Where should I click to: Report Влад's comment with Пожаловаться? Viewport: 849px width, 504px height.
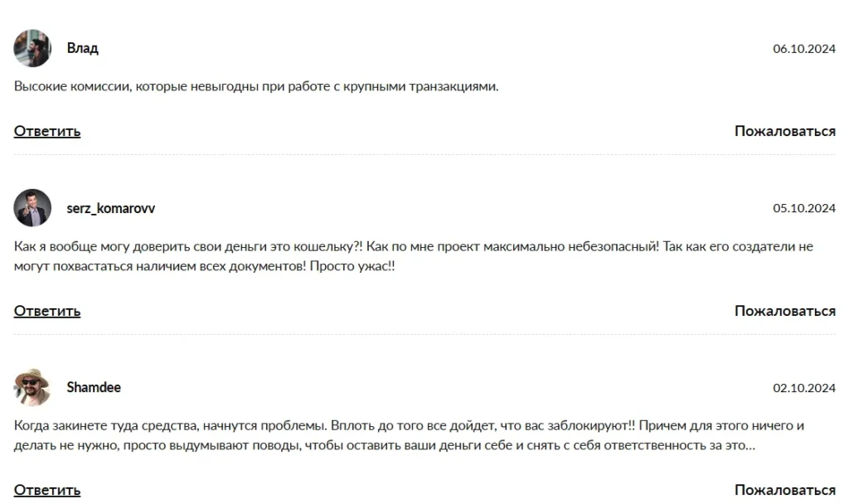click(784, 130)
